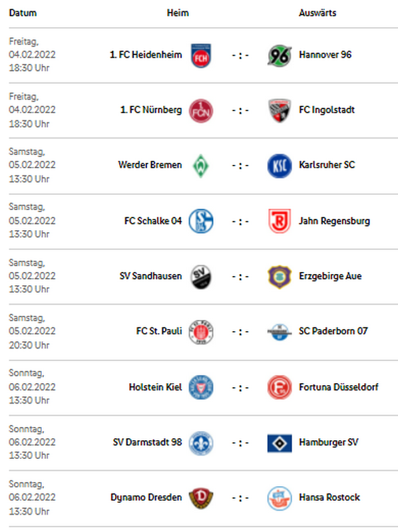
Task: Select the Werder Bremen green diamond crest
Action: [x=201, y=166]
